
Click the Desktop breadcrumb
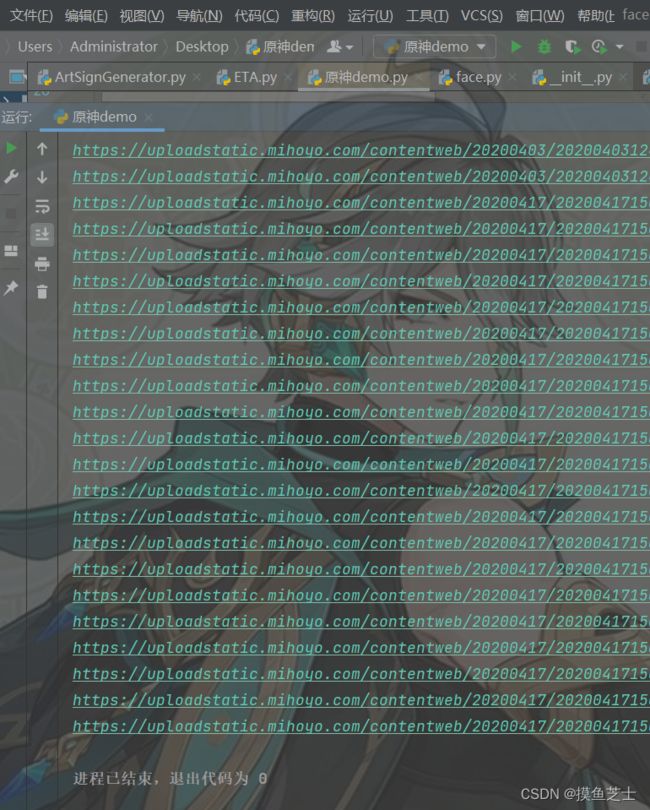tap(202, 47)
